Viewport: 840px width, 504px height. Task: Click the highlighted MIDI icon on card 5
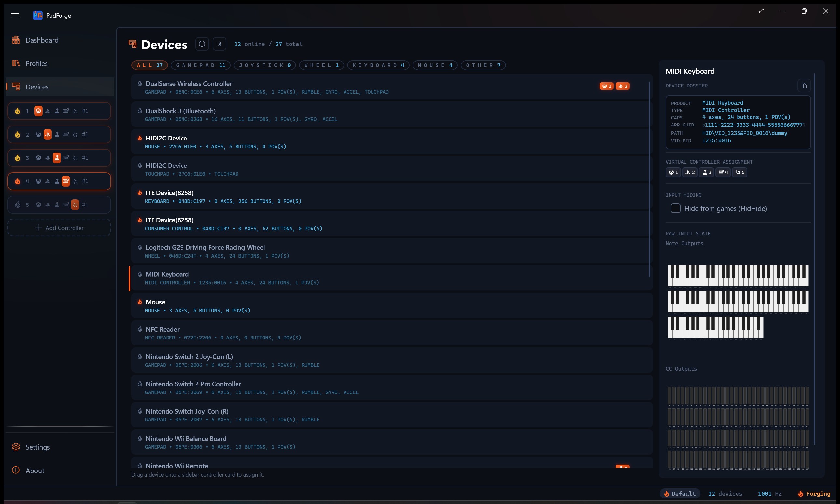click(x=75, y=205)
